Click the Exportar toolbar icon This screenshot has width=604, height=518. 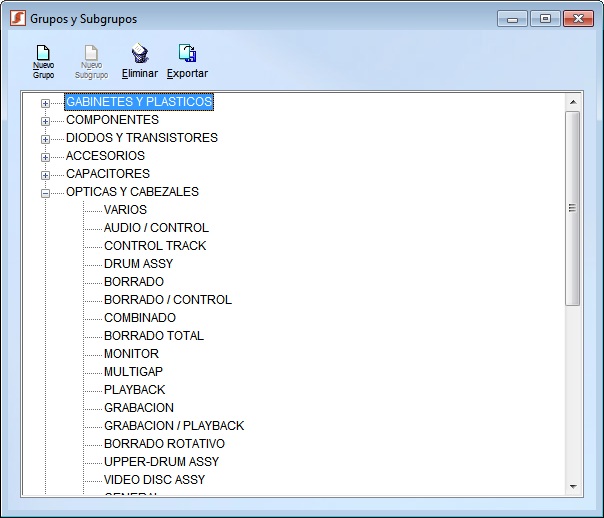pos(187,55)
